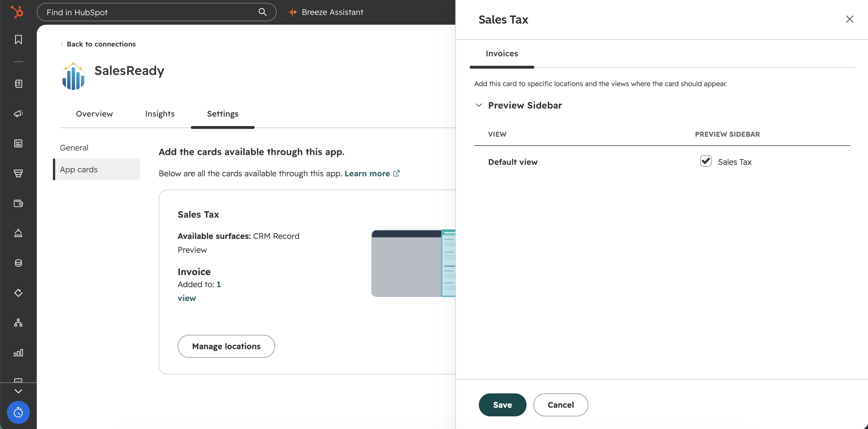Close the Sales Tax side panel
This screenshot has width=868, height=429.
850,19
